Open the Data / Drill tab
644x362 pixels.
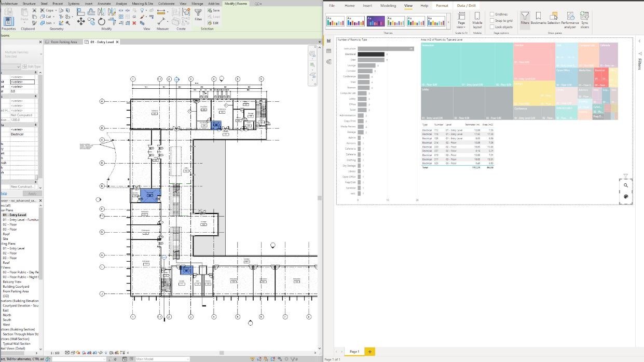point(466,5)
